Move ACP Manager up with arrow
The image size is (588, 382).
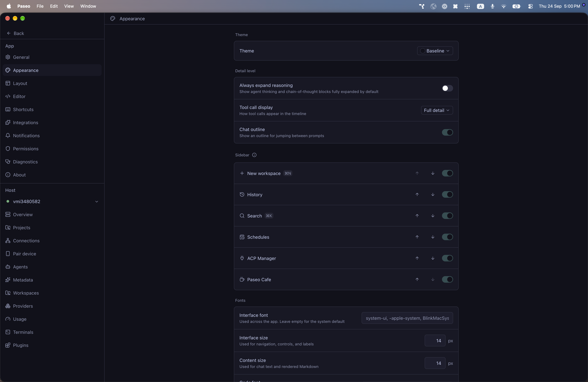click(x=417, y=258)
